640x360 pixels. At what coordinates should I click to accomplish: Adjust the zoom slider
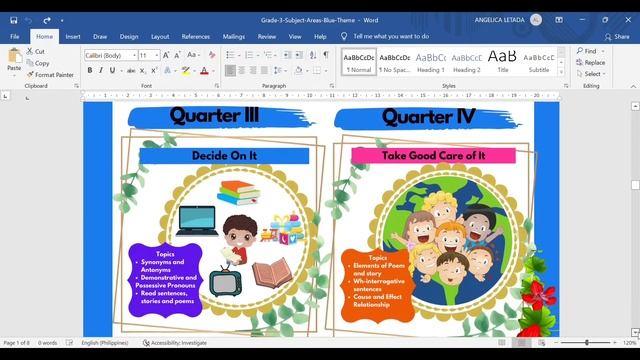(x=587, y=343)
